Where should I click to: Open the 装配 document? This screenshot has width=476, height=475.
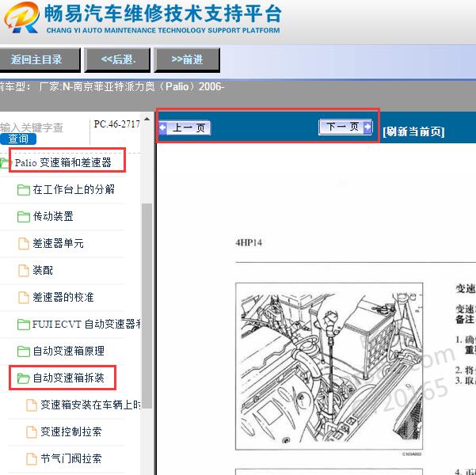[x=43, y=270]
